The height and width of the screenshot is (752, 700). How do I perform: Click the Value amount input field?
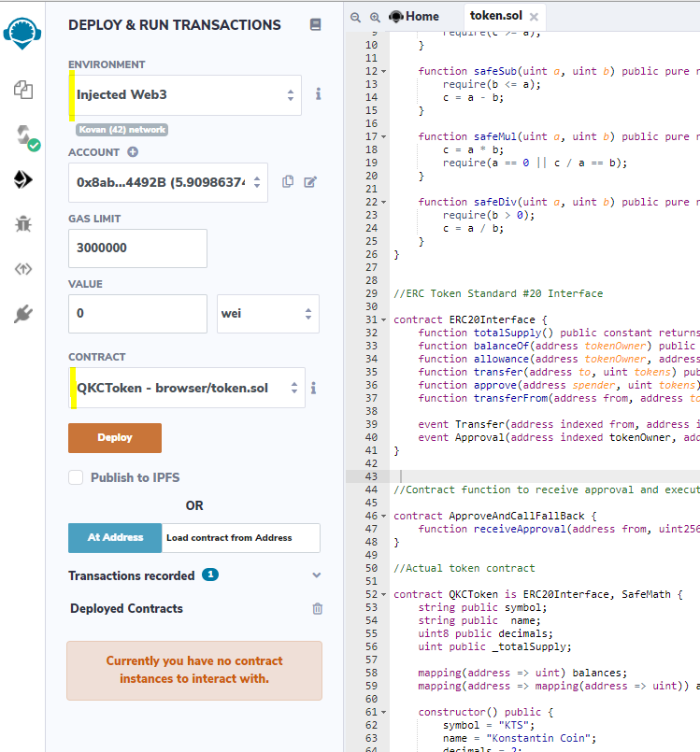(137, 314)
